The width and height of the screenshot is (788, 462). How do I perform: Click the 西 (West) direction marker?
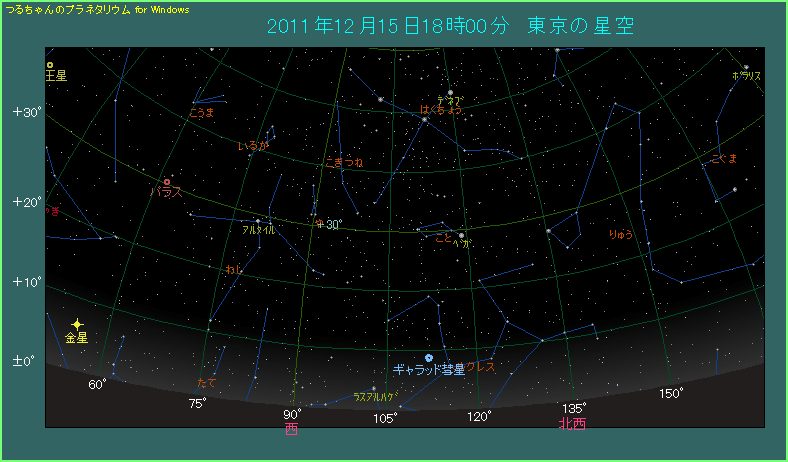pyautogui.click(x=291, y=430)
